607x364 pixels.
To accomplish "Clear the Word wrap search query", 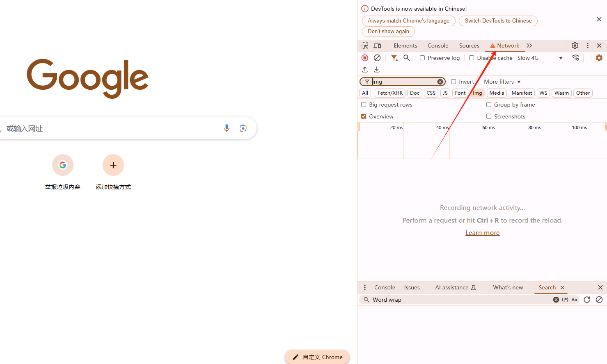I will click(x=556, y=300).
